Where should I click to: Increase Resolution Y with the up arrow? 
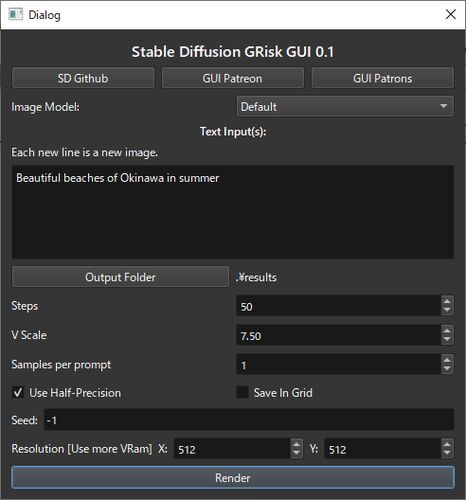[447, 444]
